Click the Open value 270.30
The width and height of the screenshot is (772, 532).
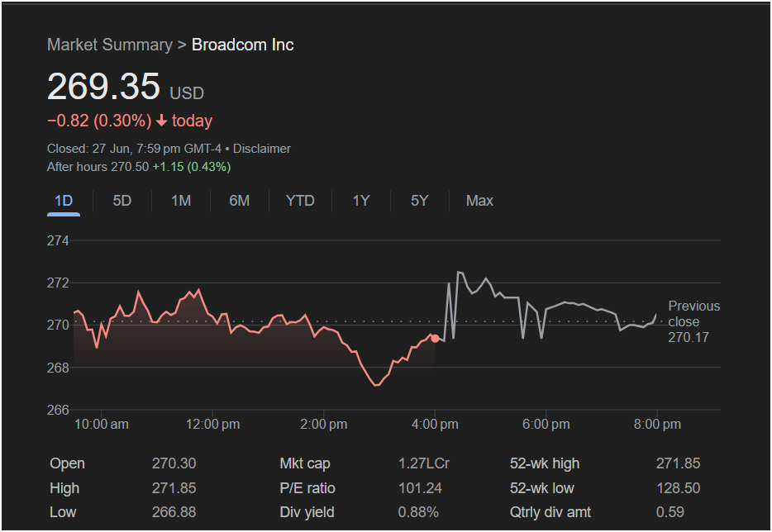point(174,463)
